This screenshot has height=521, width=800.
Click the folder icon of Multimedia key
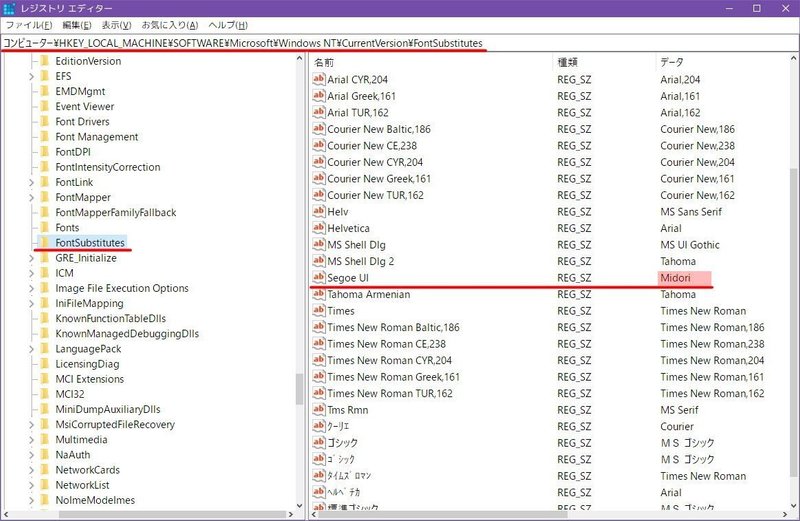(x=44, y=439)
